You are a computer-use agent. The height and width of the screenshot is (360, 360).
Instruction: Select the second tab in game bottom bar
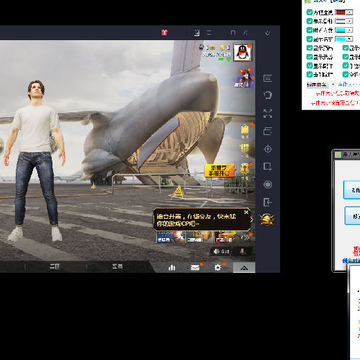coord(117,267)
